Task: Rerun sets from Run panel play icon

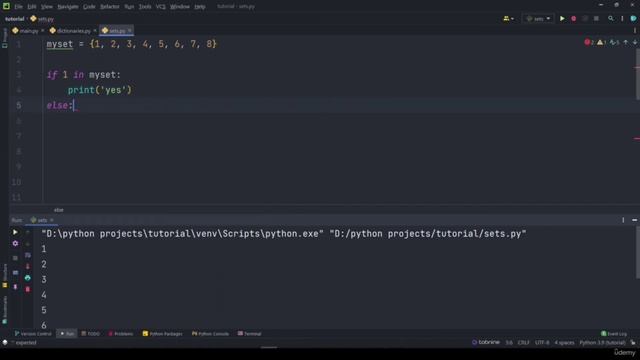Action: click(x=15, y=232)
